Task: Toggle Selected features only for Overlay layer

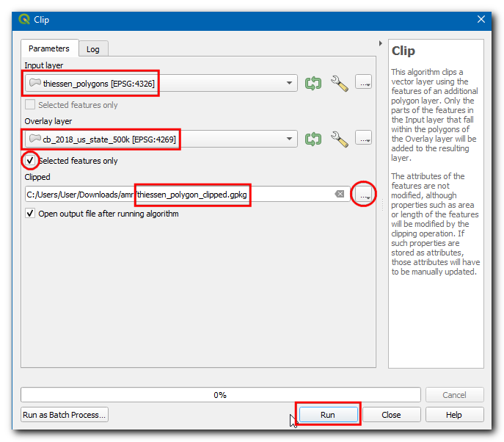Action: (30, 161)
